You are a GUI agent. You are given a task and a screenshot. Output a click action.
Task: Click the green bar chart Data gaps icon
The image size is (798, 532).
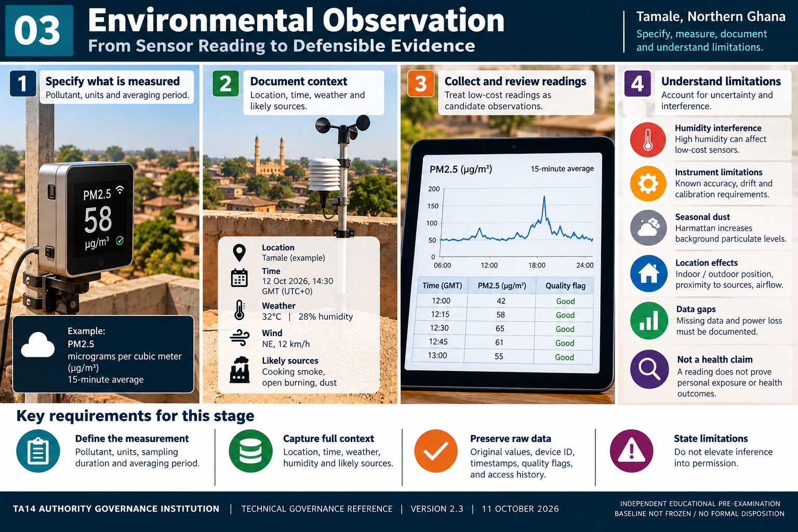click(x=649, y=321)
